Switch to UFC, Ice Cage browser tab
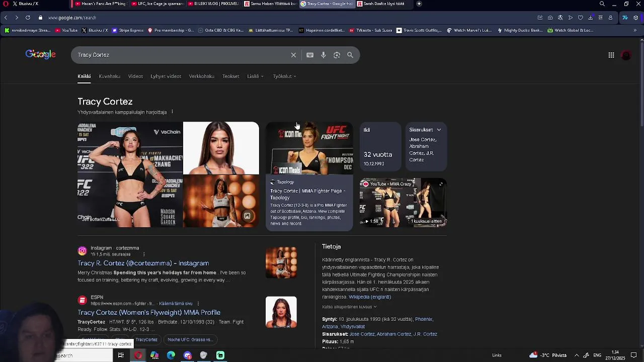Viewport: 644px width, 362px height. tap(157, 4)
